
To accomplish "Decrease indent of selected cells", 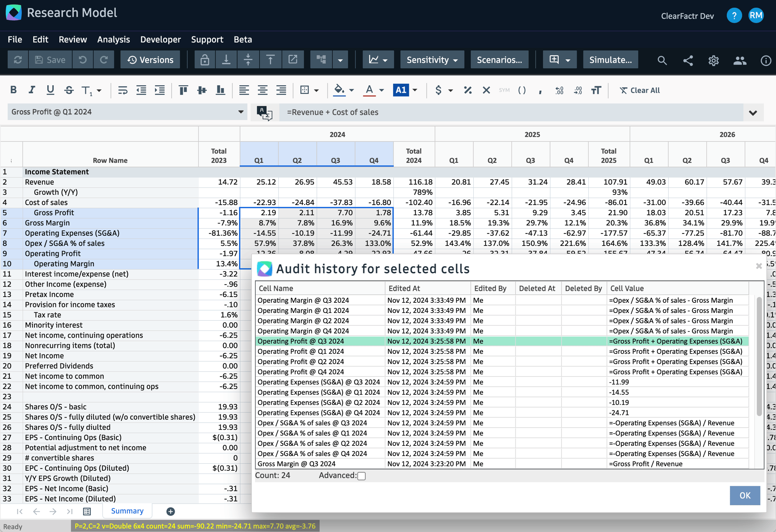I will pyautogui.click(x=141, y=90).
